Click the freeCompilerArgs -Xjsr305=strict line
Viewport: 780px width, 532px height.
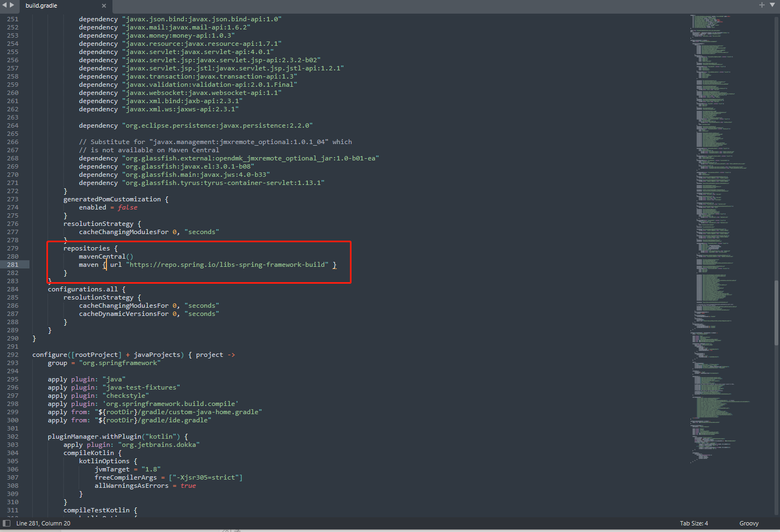(169, 477)
